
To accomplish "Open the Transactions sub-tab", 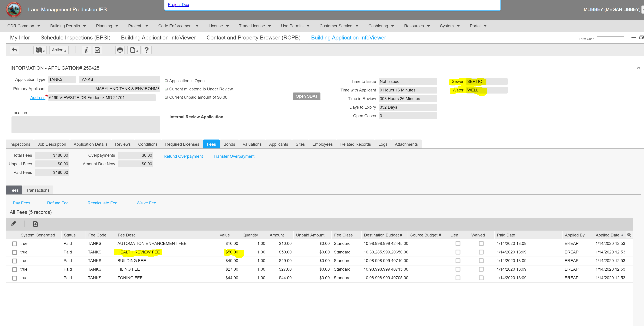I will tap(38, 190).
